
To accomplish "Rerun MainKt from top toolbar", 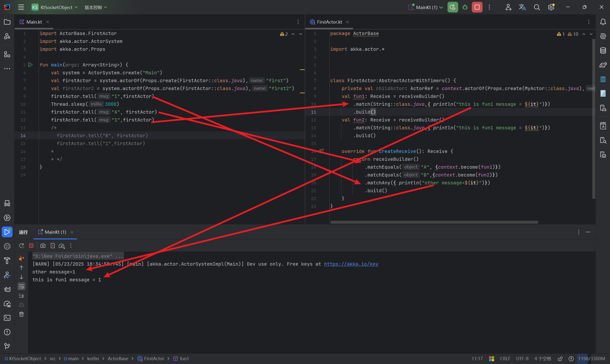I will (x=452, y=7).
